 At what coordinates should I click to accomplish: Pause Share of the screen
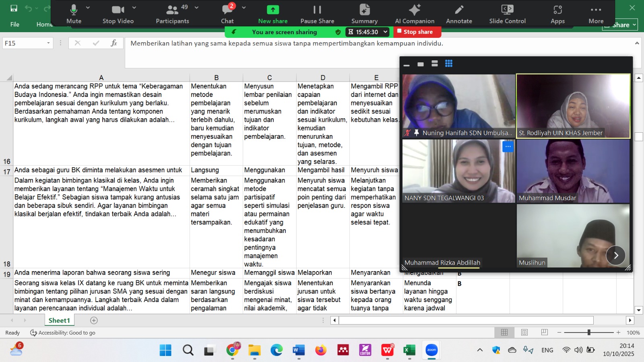pos(317,13)
